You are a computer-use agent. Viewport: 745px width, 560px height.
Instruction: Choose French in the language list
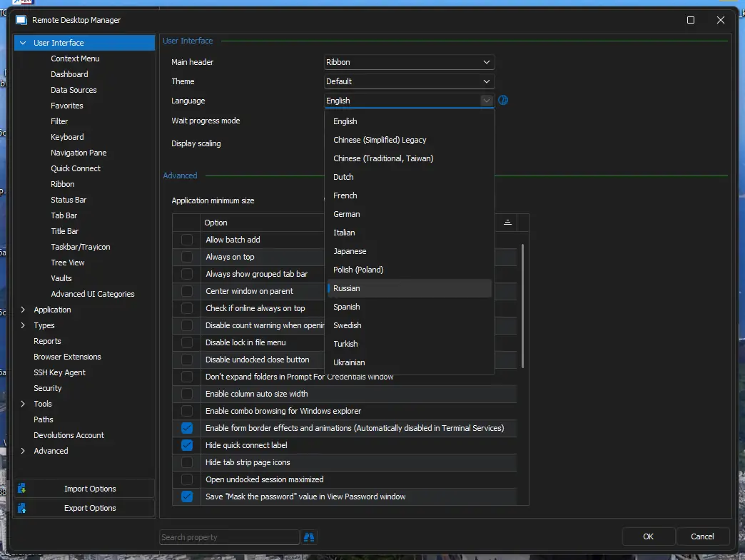[x=409, y=195]
